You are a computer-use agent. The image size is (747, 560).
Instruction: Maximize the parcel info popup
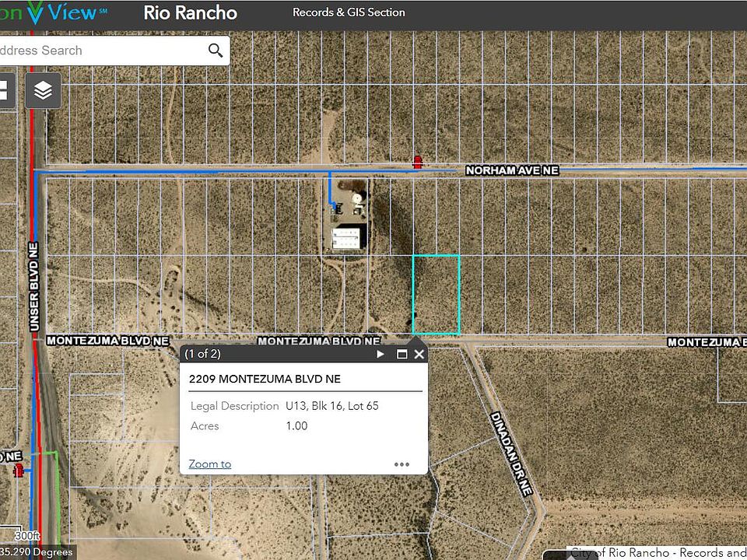pos(402,354)
